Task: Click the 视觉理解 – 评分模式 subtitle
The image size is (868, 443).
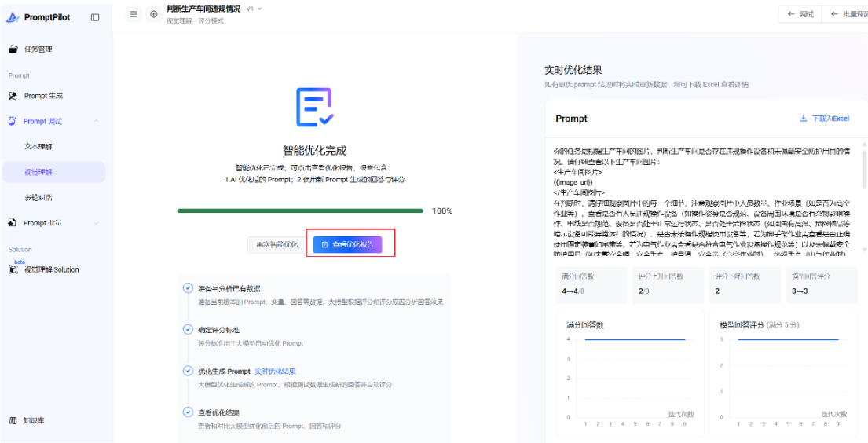Action: (195, 21)
